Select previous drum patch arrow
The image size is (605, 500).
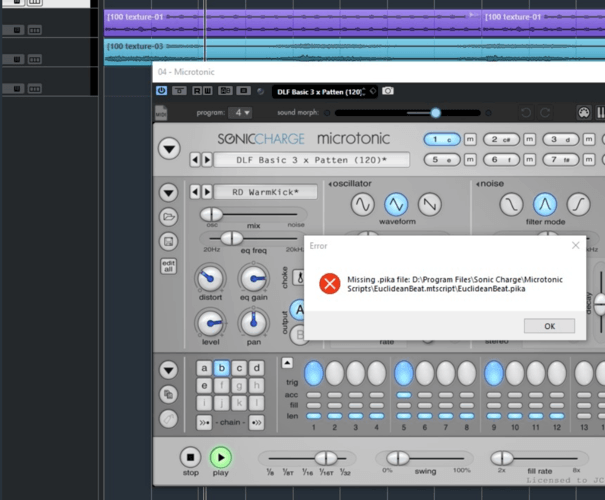click(195, 192)
